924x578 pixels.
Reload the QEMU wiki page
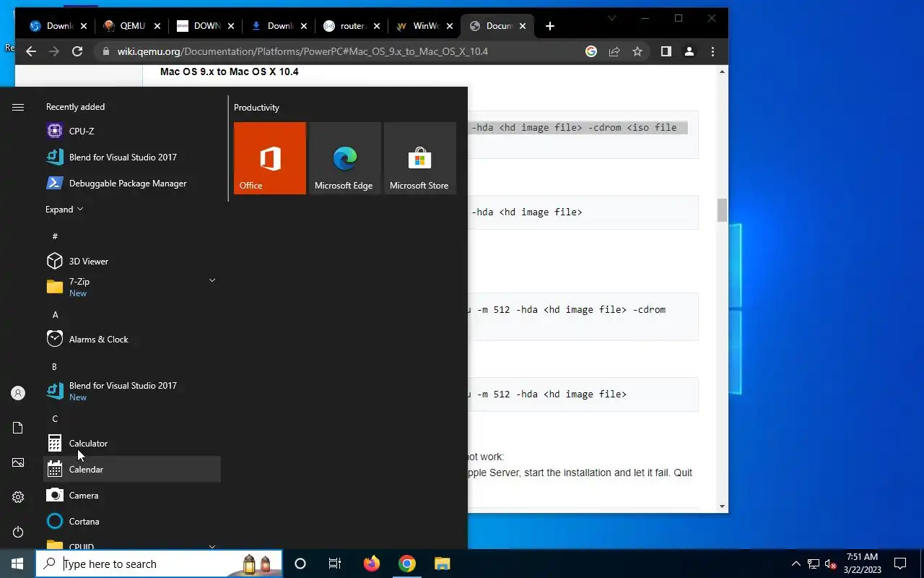tap(77, 51)
